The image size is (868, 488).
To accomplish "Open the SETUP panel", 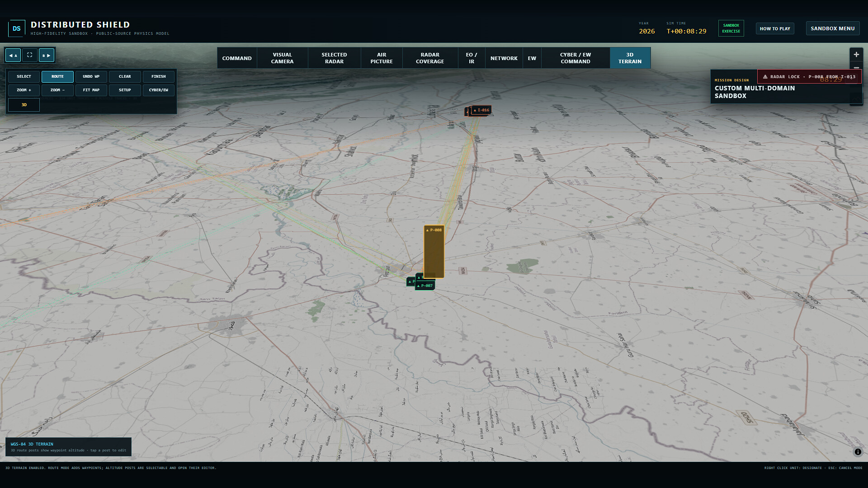I will pyautogui.click(x=125, y=90).
